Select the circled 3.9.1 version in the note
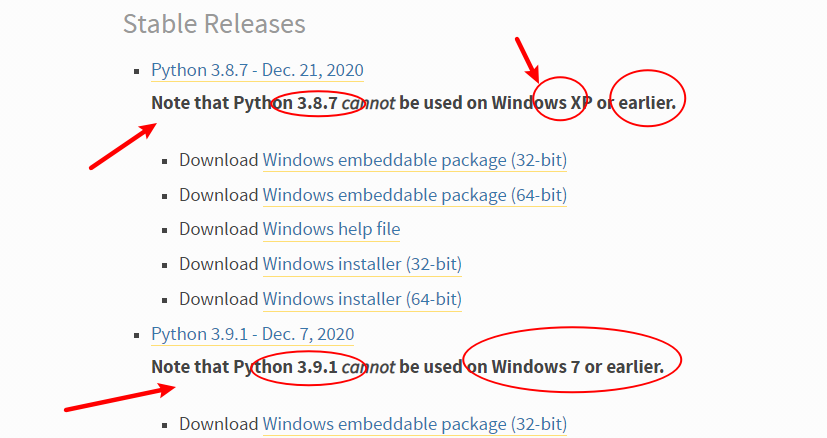 318,367
